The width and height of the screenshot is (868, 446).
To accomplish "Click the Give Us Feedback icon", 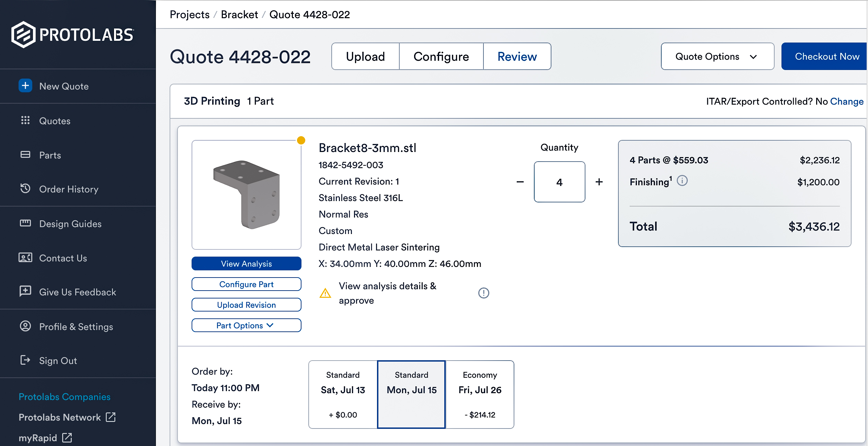I will 25,291.
